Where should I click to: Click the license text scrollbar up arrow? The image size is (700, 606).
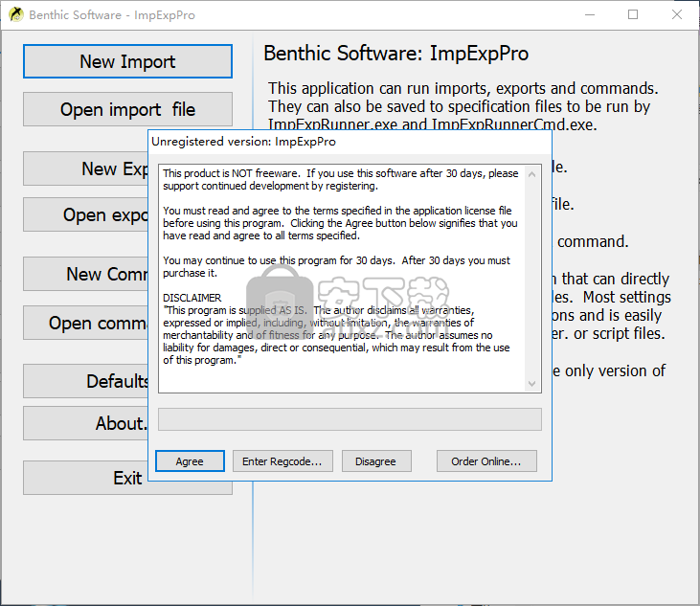click(531, 174)
